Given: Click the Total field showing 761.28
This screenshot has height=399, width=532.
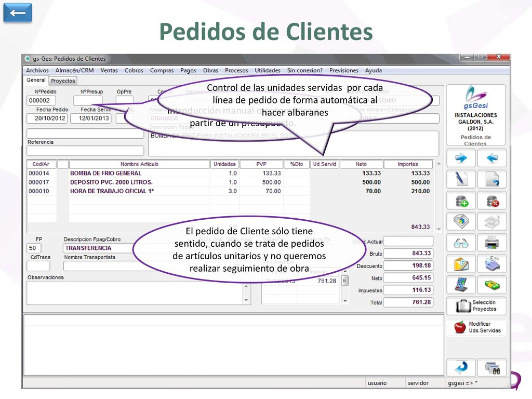Looking at the screenshot, I should [408, 302].
